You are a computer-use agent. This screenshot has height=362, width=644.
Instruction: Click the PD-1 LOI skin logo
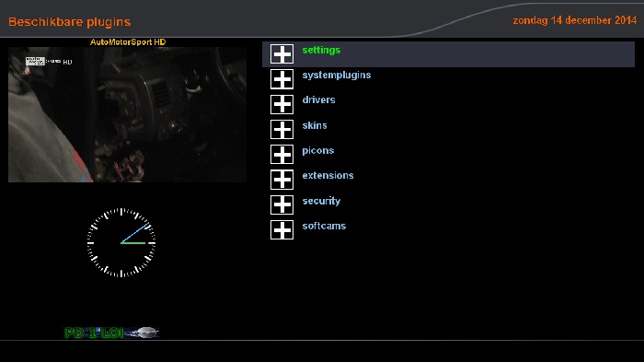(111, 333)
